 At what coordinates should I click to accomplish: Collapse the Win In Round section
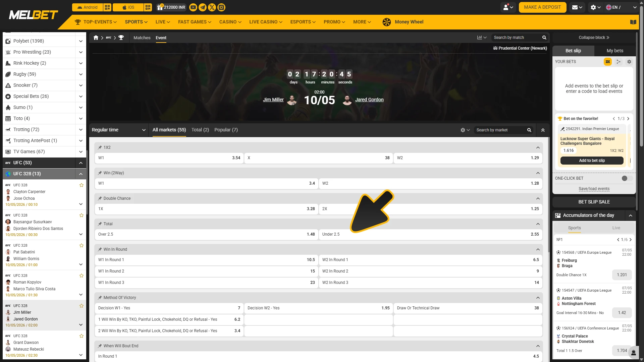coord(538,249)
